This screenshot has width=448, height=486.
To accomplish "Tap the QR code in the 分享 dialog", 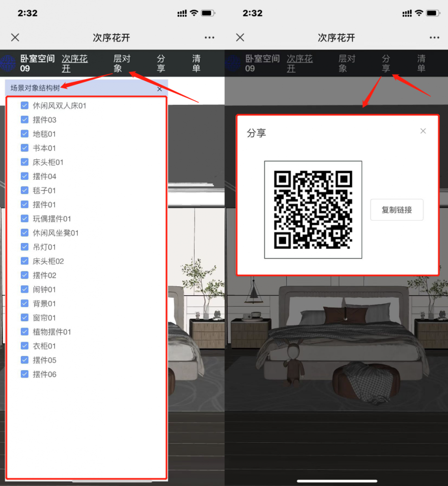I will [313, 209].
